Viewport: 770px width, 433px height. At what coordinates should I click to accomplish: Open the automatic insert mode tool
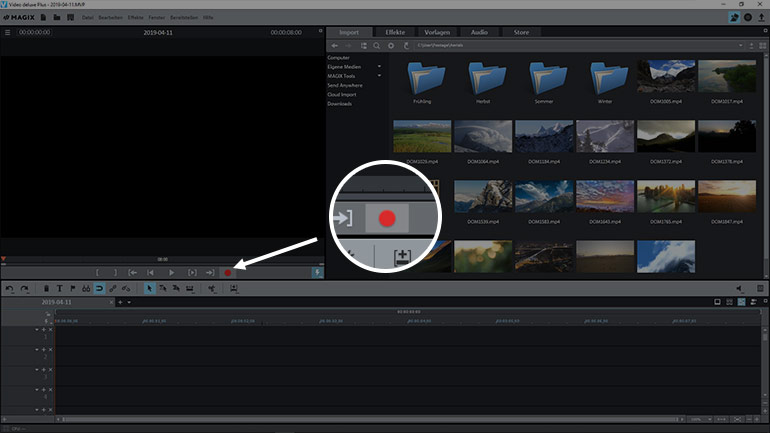190,289
